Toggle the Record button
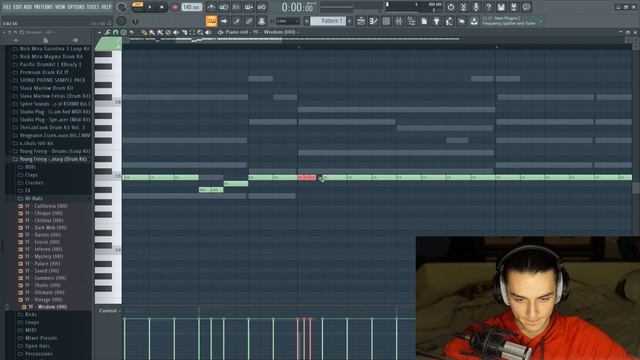Viewport: 640px width, 360px height. [175, 7]
